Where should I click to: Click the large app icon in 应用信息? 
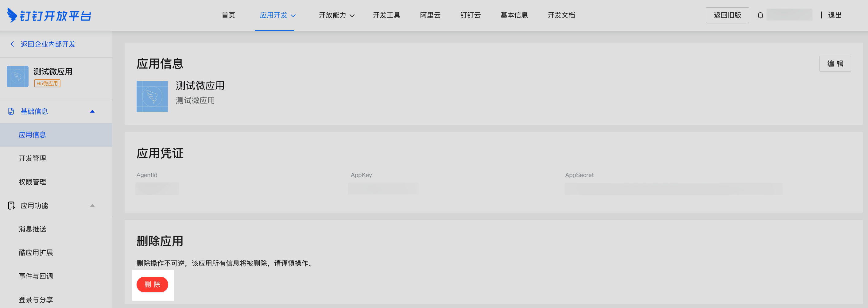click(152, 96)
